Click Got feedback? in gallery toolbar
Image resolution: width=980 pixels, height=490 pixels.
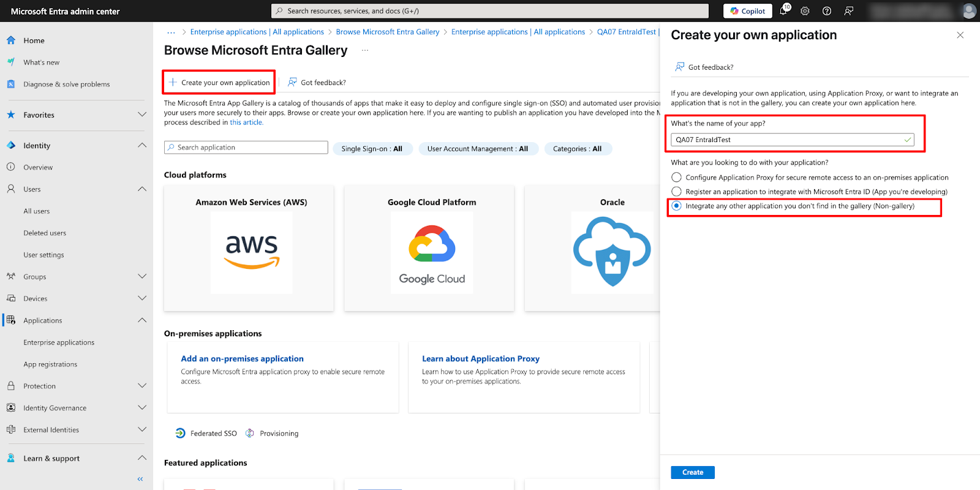click(x=317, y=82)
